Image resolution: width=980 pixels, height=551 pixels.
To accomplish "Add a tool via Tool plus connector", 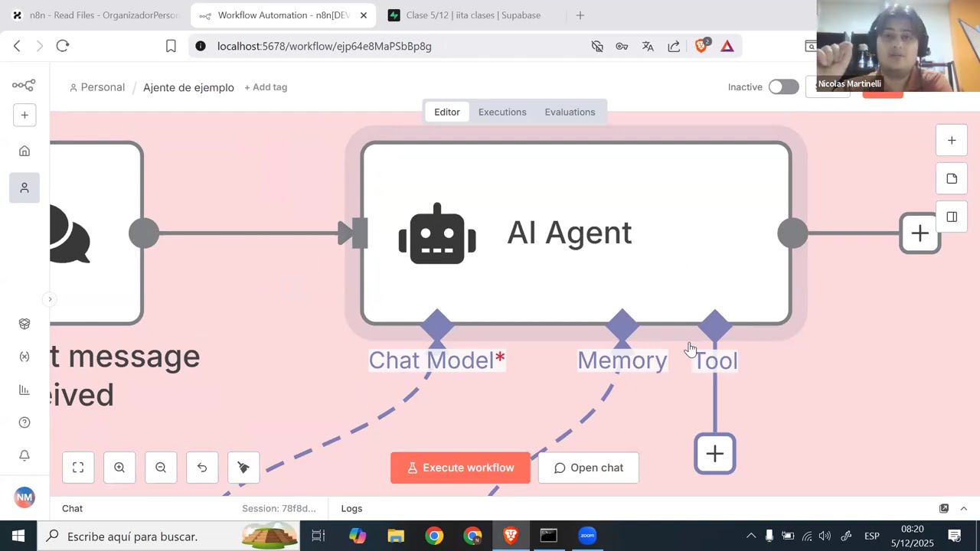I will click(715, 454).
